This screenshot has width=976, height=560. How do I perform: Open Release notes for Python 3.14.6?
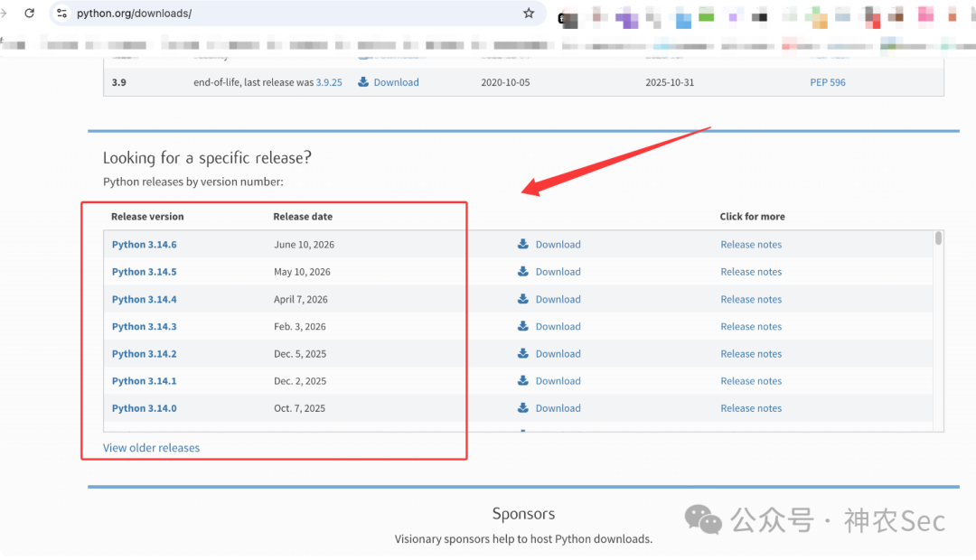pos(751,245)
